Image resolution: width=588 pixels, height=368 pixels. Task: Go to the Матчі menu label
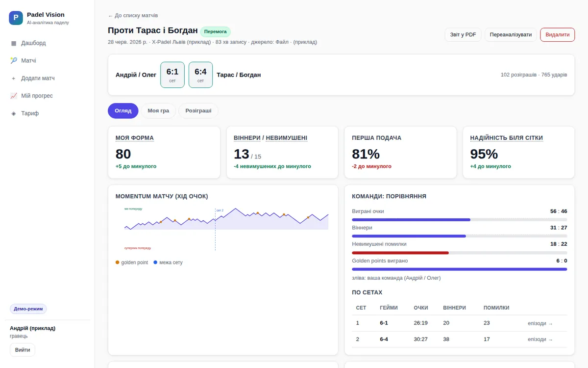click(x=28, y=61)
